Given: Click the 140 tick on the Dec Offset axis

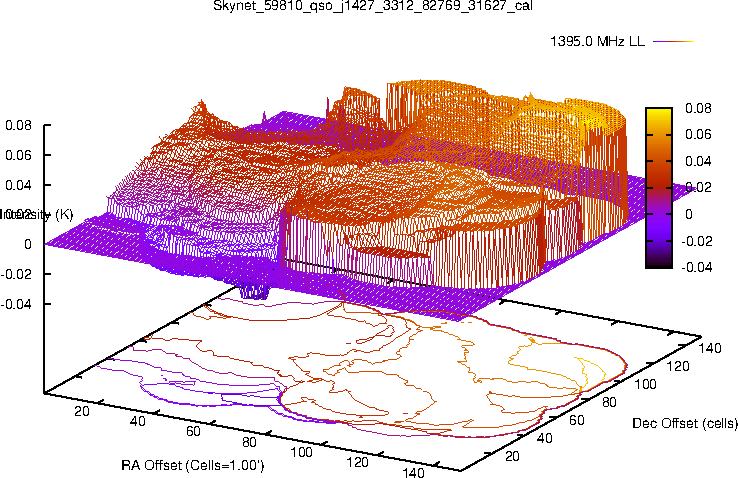Looking at the screenshot, I should coord(710,348).
